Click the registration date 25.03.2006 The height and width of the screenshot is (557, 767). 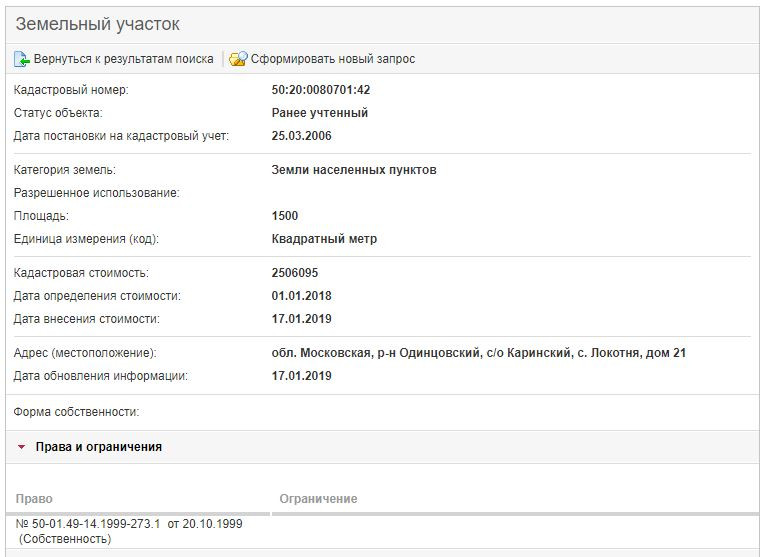tap(302, 136)
